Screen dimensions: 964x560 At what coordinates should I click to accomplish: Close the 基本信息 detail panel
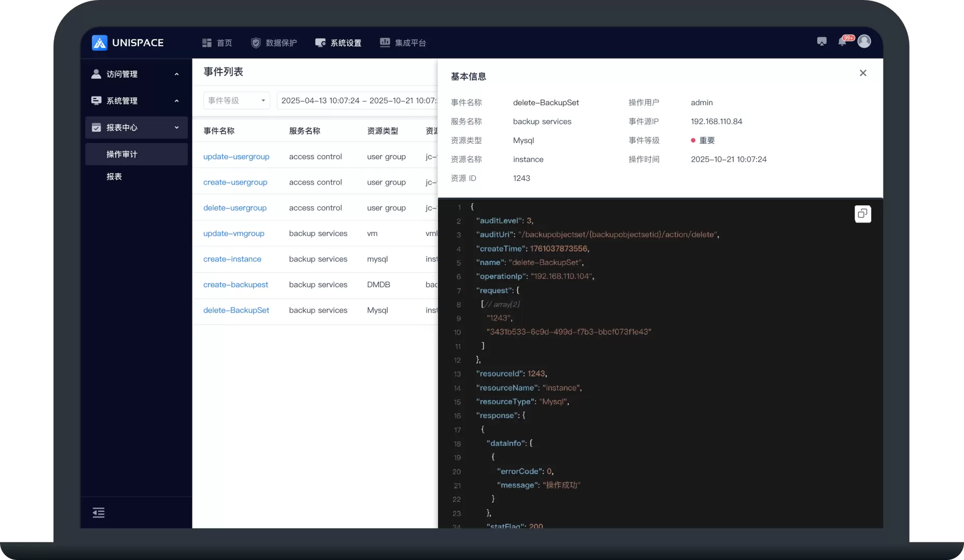point(863,73)
